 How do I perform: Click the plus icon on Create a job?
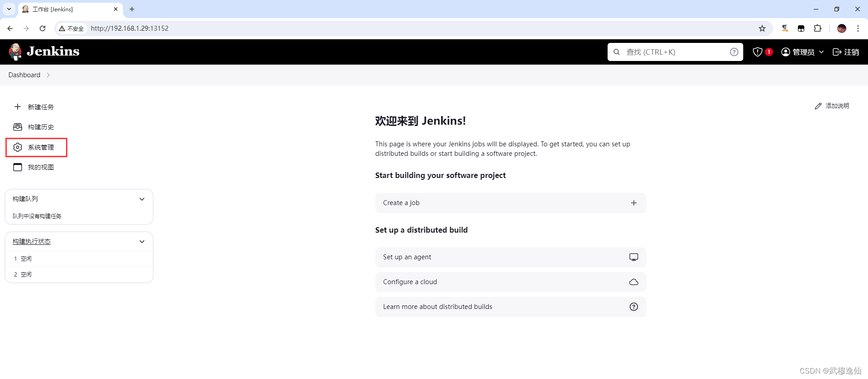tap(634, 203)
